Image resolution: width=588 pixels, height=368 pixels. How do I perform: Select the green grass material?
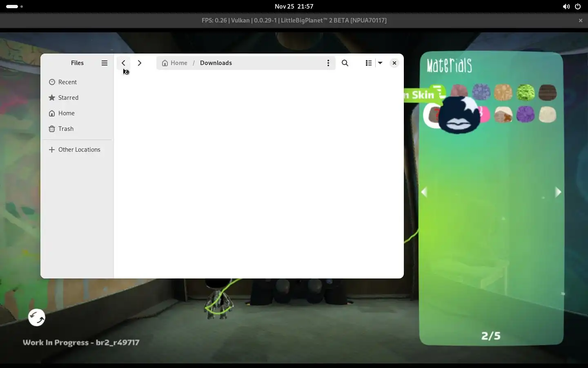click(526, 92)
